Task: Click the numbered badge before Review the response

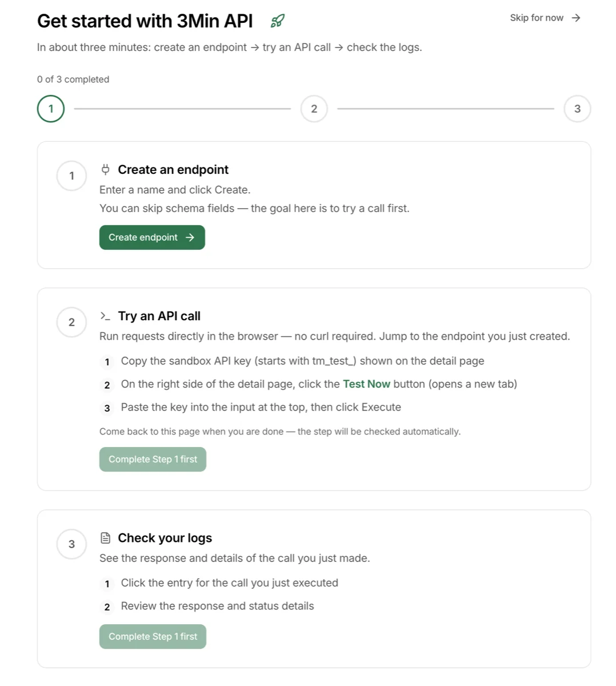Action: coord(107,607)
